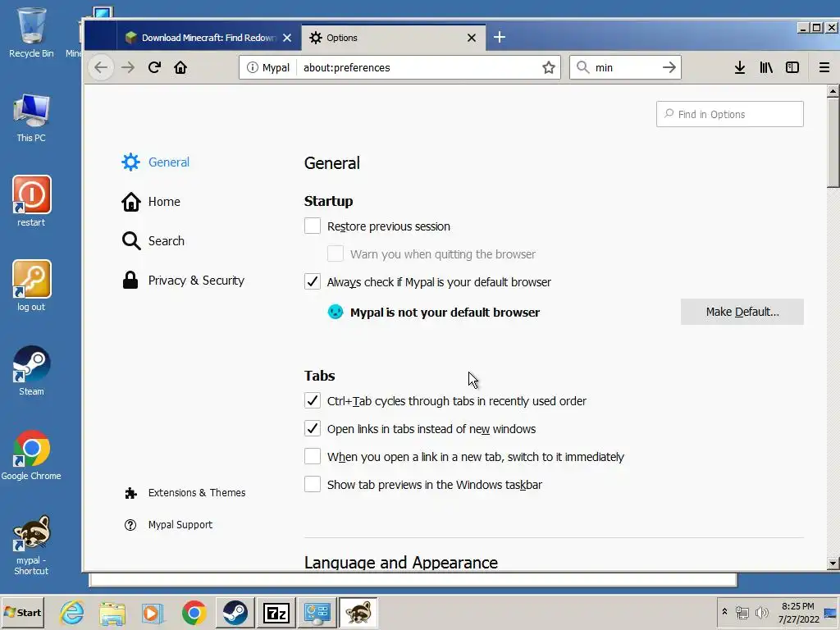Toggle the sidebars view
The width and height of the screenshot is (840, 630).
coord(792,67)
